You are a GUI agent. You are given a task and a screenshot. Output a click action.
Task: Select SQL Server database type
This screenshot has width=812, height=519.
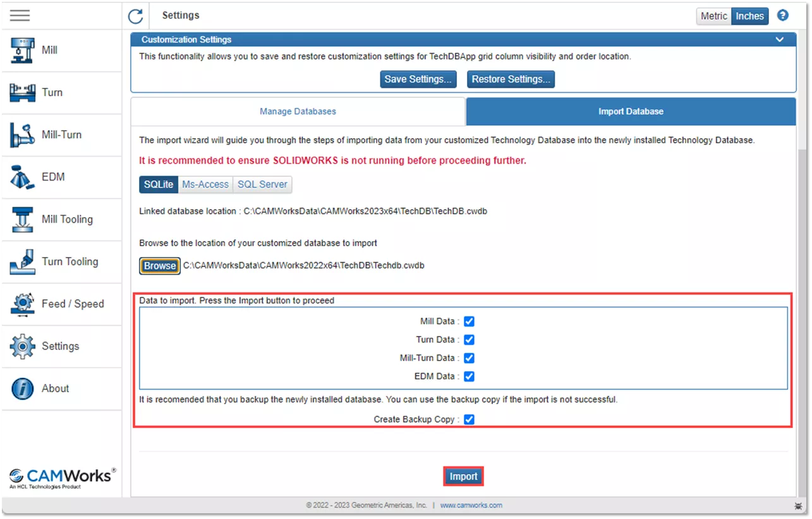point(262,184)
